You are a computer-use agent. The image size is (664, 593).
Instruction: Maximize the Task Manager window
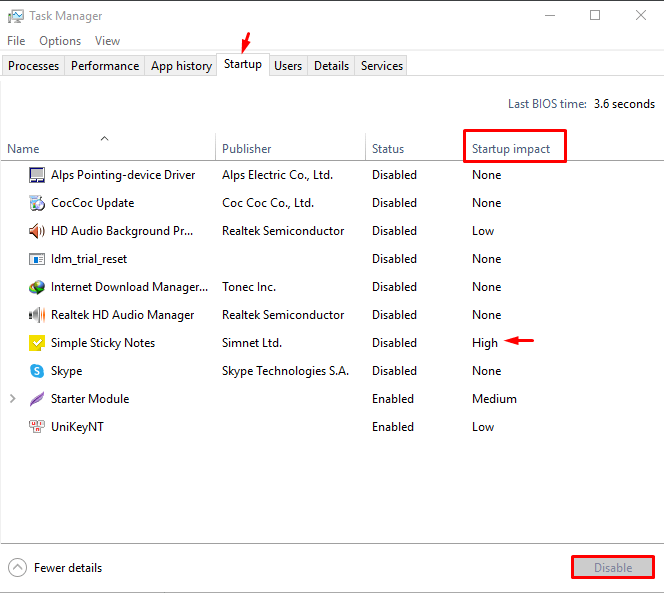[595, 15]
